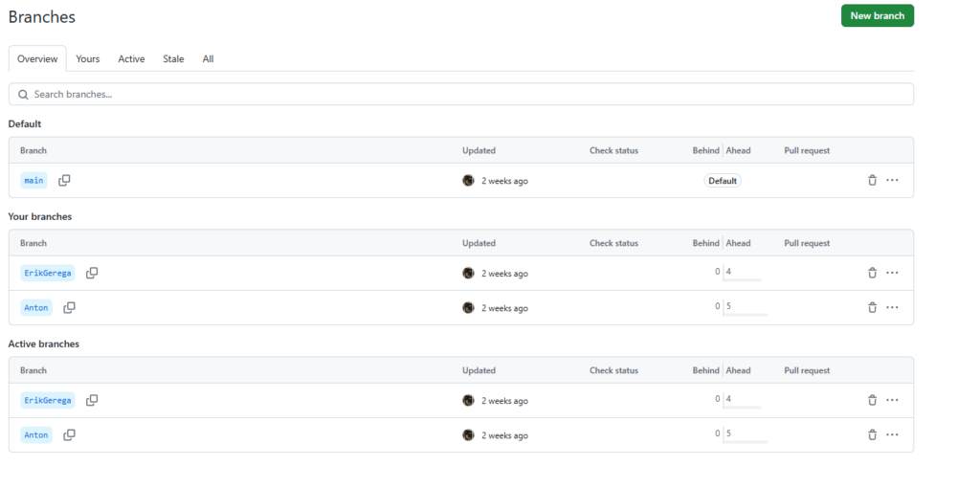This screenshot has height=488, width=980.
Task: Delete the Anton branch in Your branches
Action: [x=873, y=307]
